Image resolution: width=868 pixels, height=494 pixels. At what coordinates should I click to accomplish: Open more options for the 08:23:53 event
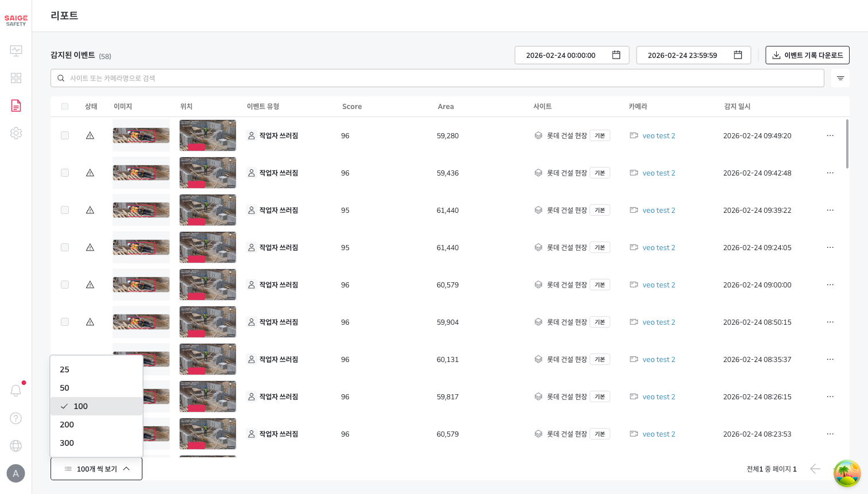(830, 434)
